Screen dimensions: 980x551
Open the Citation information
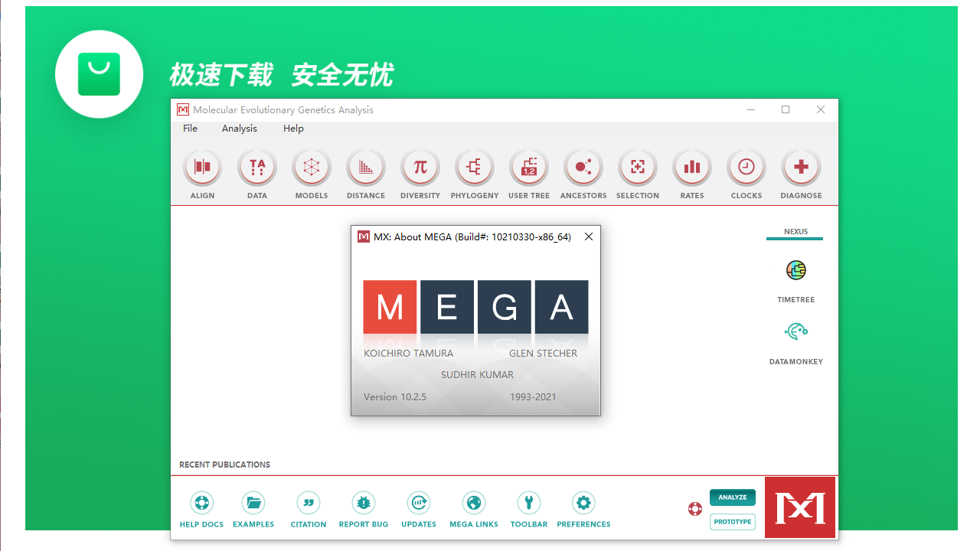308,503
